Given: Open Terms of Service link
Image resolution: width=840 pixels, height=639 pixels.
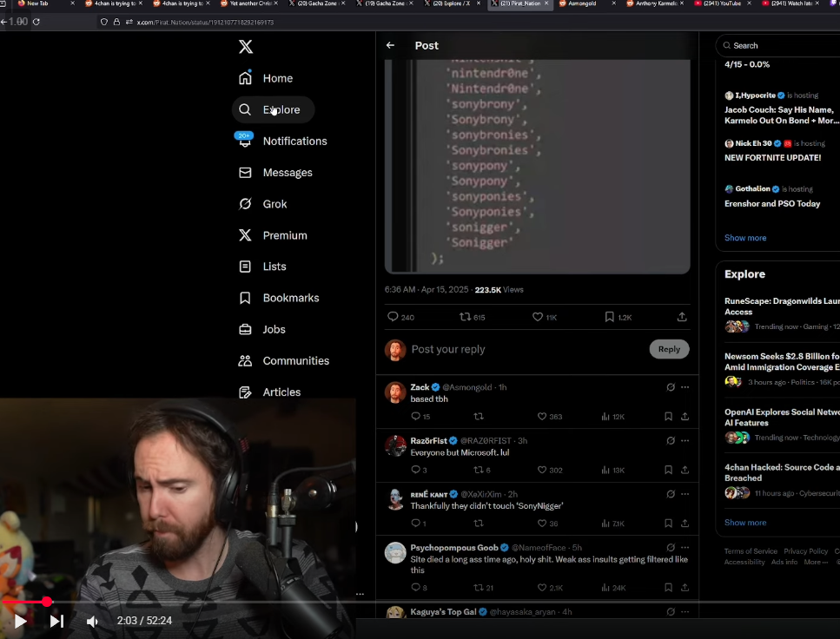Looking at the screenshot, I should click(751, 551).
